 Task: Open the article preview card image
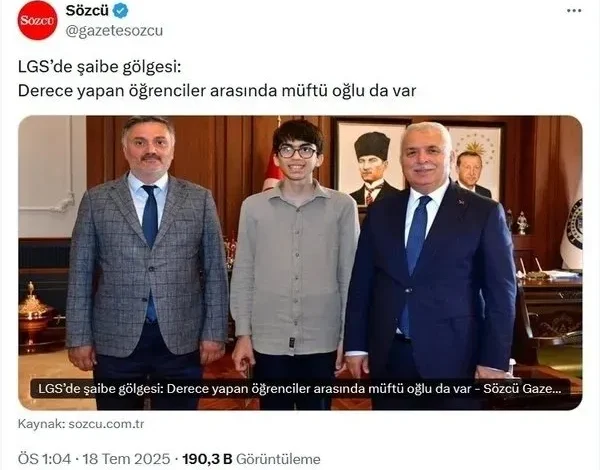300,263
